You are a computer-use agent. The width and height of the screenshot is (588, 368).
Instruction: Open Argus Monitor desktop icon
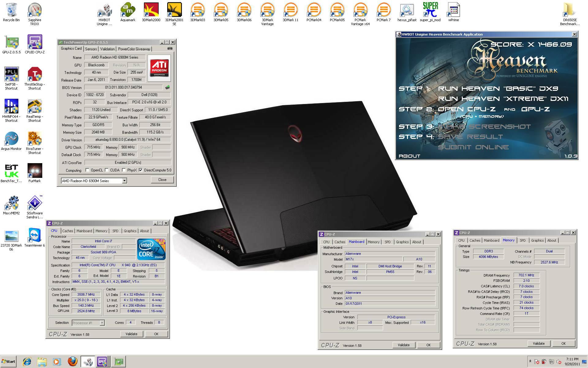[x=11, y=141]
